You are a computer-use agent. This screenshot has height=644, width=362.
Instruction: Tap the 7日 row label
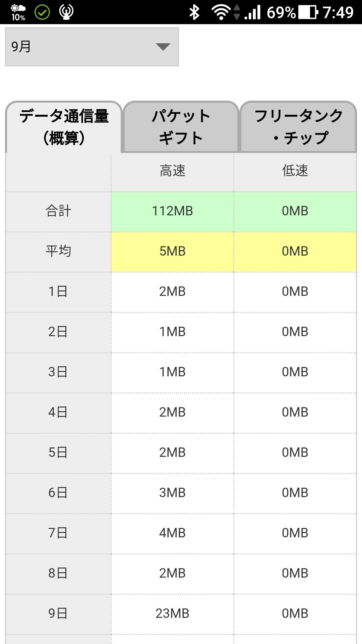click(x=58, y=533)
